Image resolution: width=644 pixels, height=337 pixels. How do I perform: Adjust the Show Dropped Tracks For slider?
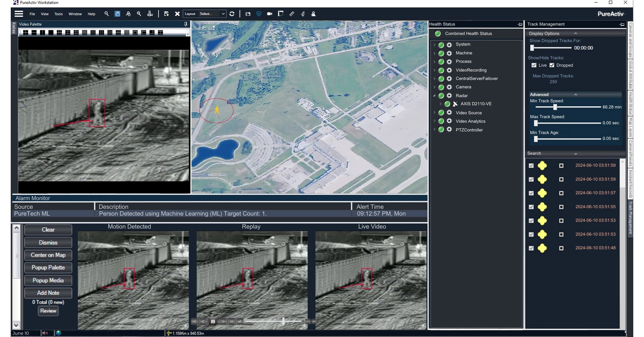click(532, 48)
